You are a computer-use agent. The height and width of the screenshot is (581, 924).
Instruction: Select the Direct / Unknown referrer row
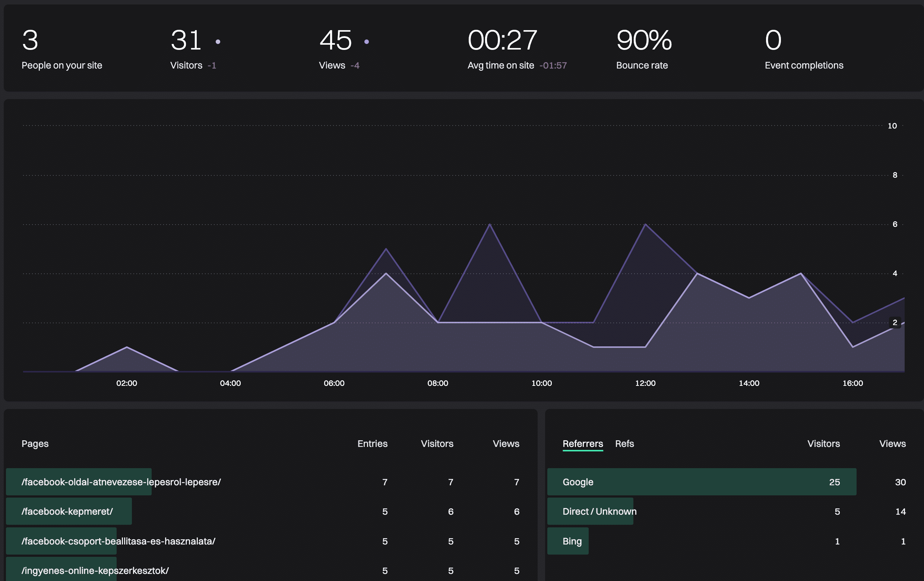pos(734,511)
